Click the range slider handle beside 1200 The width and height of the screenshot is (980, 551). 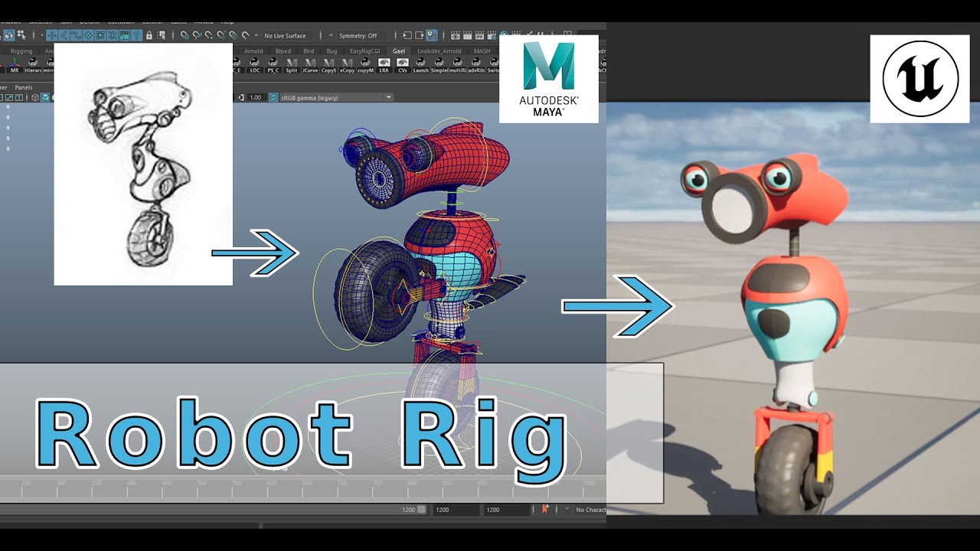pyautogui.click(x=421, y=510)
